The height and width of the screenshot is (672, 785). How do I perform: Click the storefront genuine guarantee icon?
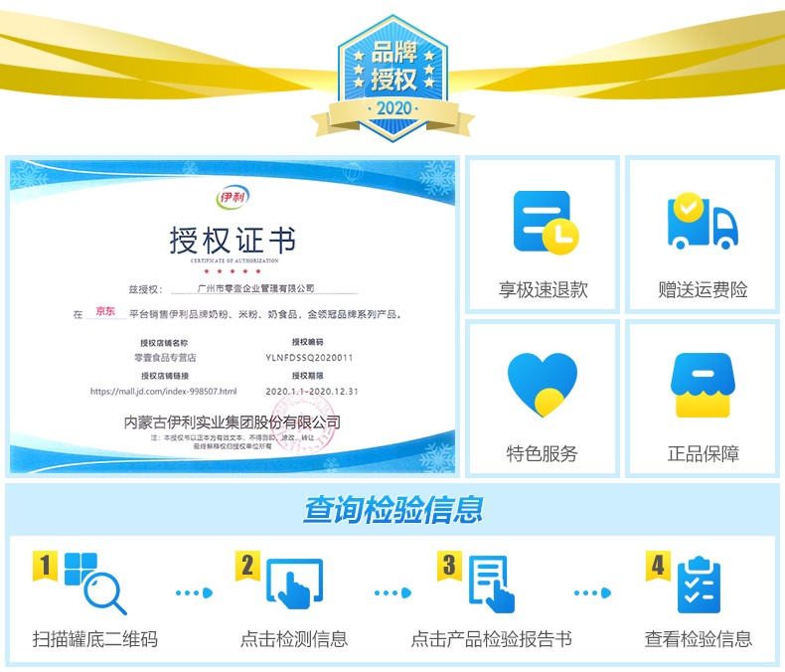coord(702,385)
